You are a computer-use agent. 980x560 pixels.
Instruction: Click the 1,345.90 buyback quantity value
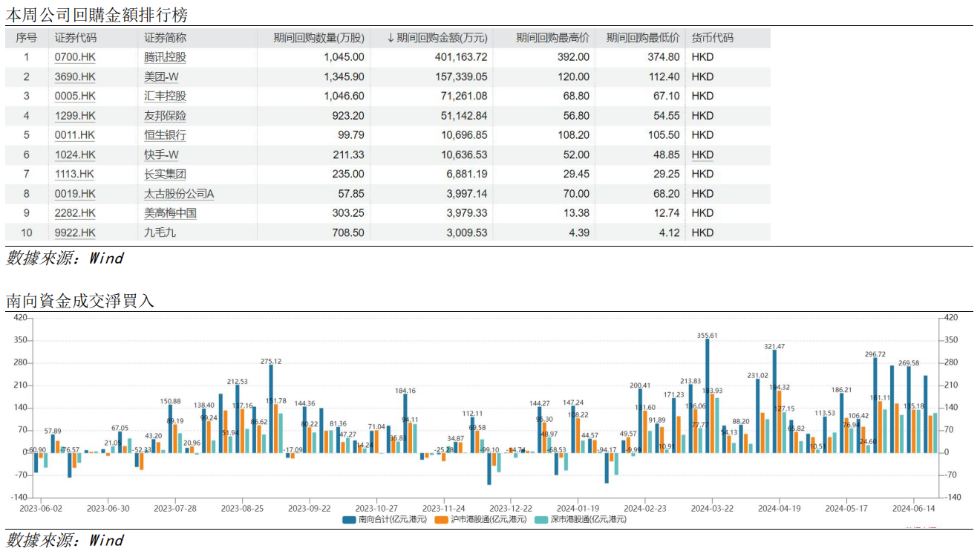pyautogui.click(x=344, y=76)
